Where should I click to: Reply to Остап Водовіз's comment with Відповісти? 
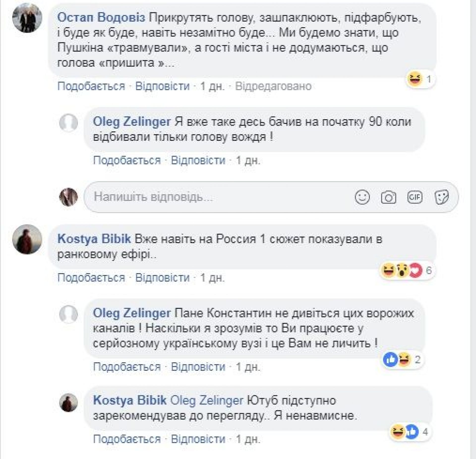click(x=162, y=86)
